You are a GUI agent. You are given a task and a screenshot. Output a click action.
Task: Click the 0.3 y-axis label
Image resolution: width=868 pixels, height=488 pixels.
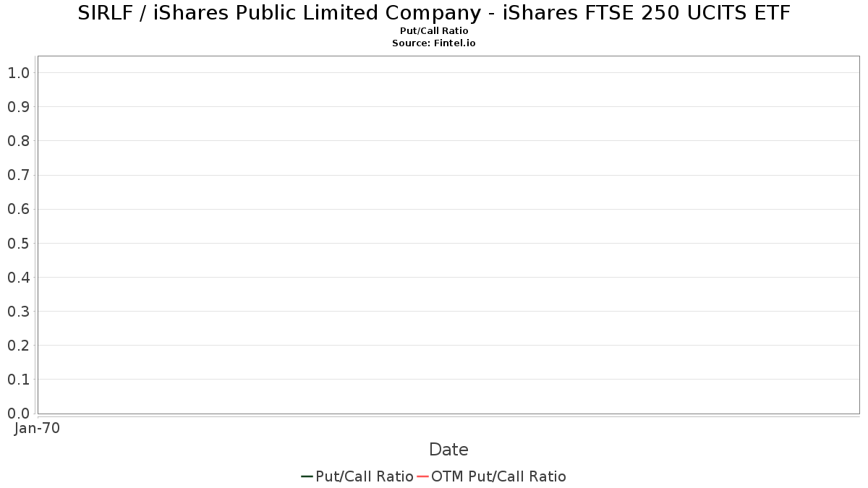[18, 312]
